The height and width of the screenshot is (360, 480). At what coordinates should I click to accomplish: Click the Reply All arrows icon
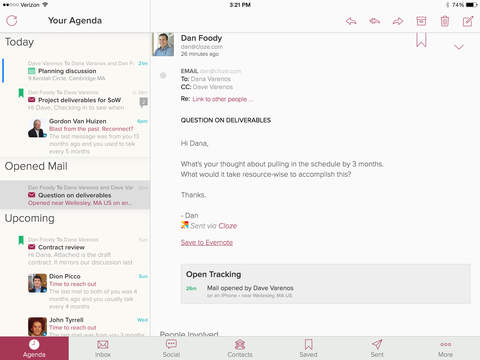(x=375, y=21)
